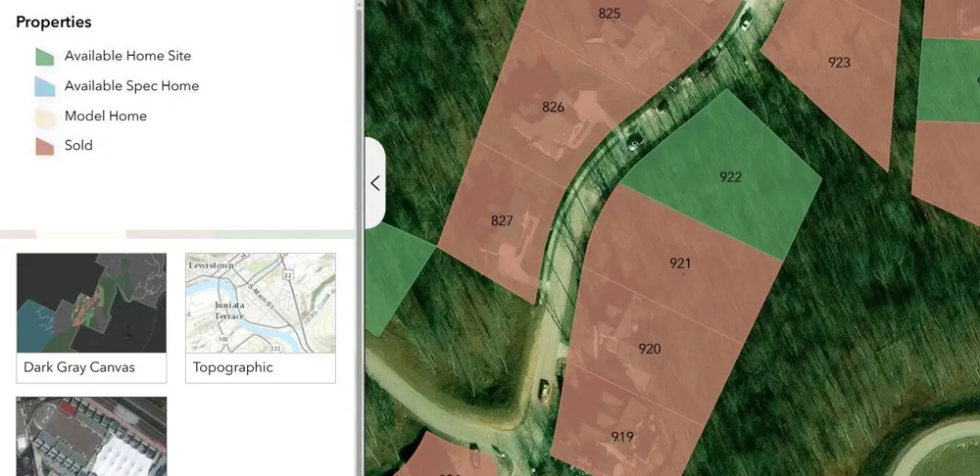980x476 pixels.
Task: Click the red Sold legend swatch
Action: pos(45,146)
